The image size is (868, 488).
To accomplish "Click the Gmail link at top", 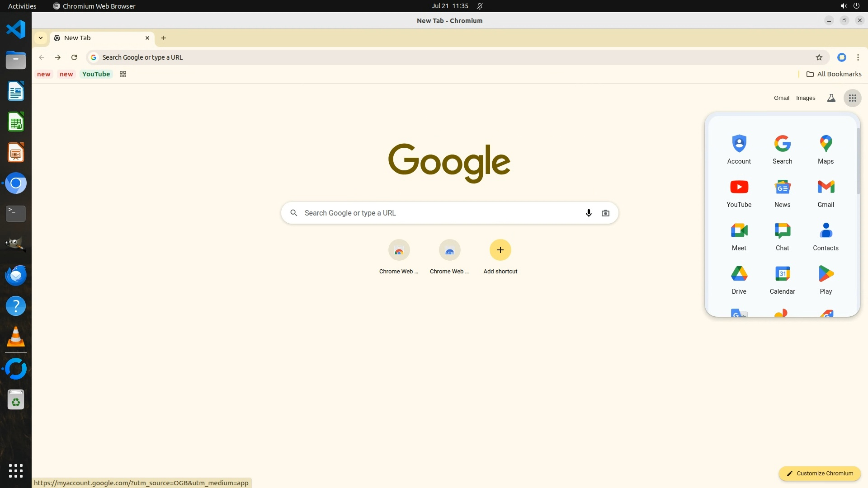I will click(781, 98).
